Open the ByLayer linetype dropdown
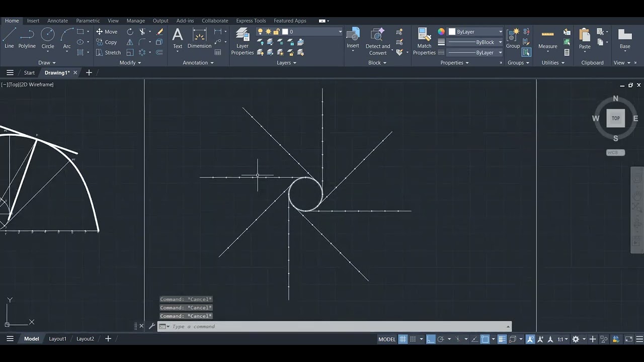Screen dimensions: 644x362 coord(475,52)
